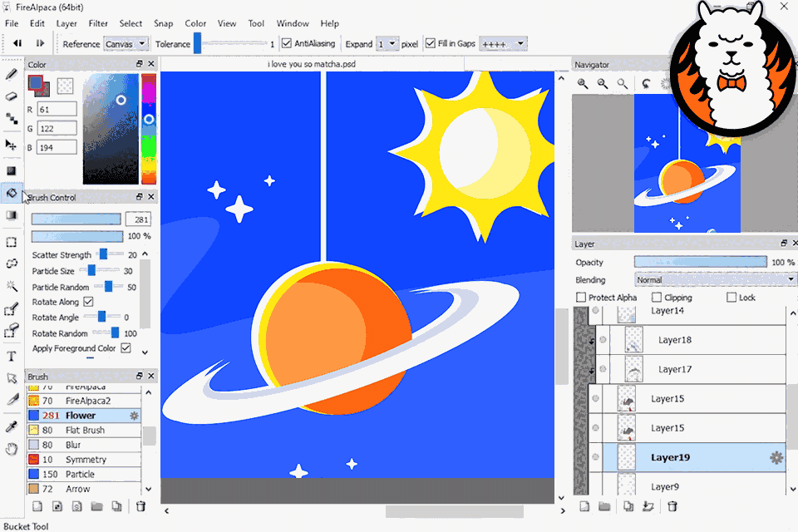
Task: Delete Layer19 using the trash icon
Action: click(672, 505)
